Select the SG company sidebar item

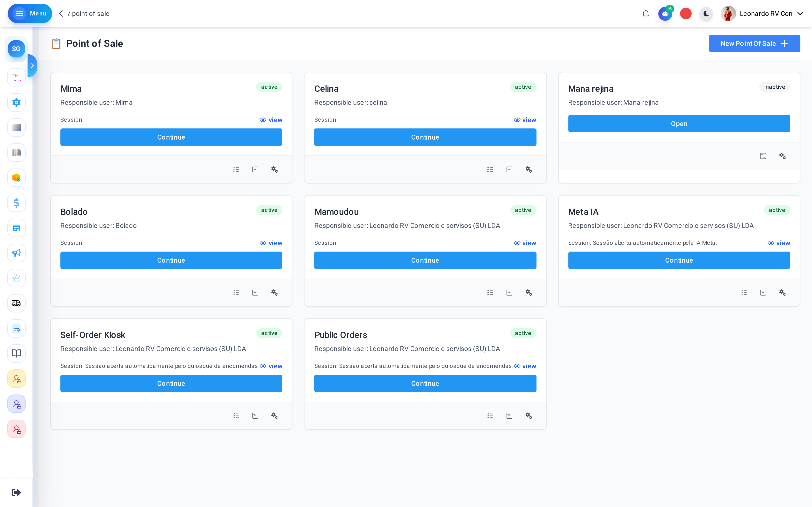[x=16, y=49]
